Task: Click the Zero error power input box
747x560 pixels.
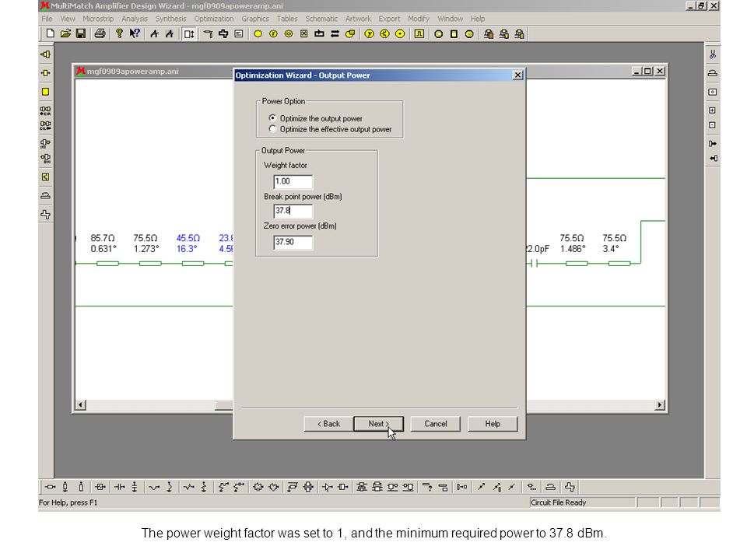Action: coord(293,242)
